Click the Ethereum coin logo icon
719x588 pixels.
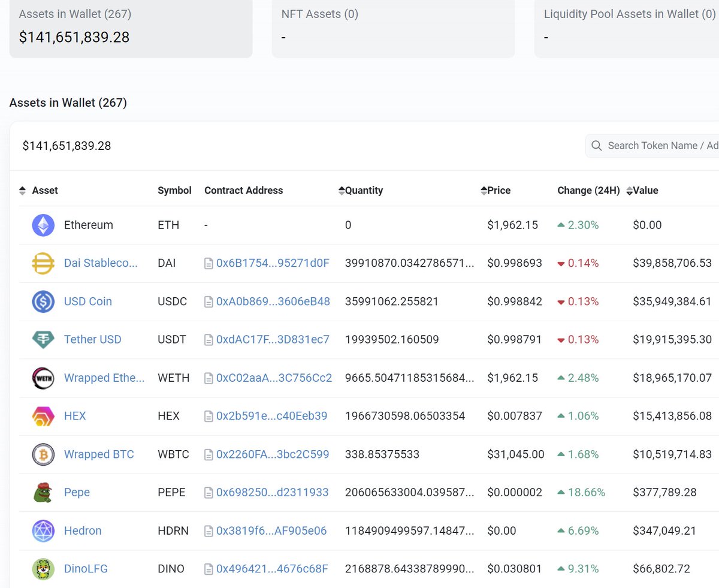(43, 225)
